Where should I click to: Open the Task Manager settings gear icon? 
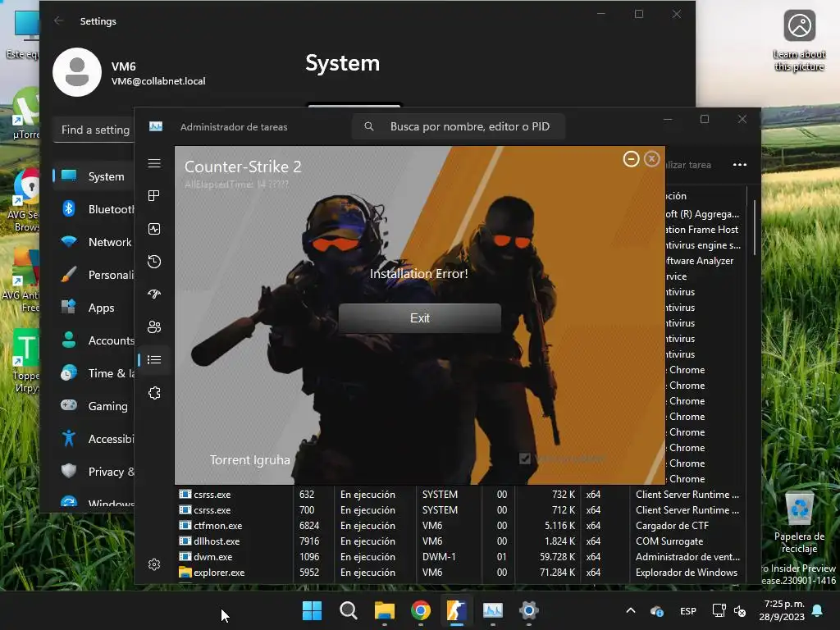[x=154, y=564]
